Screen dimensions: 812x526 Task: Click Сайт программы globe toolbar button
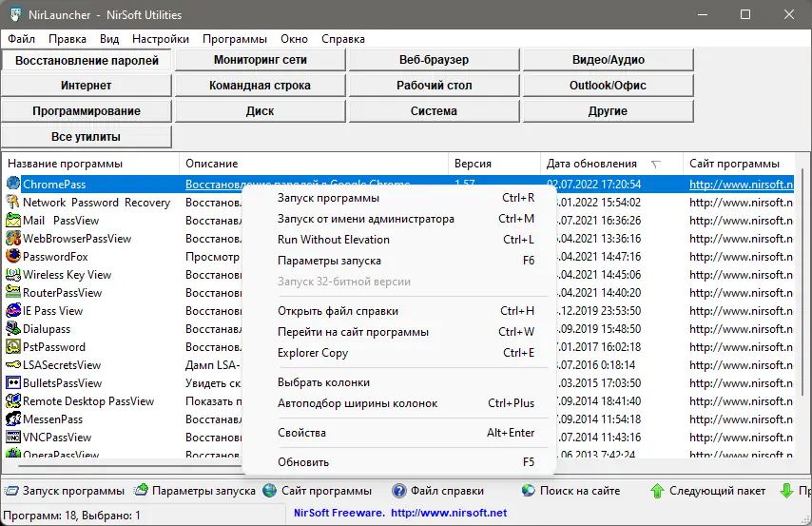[317, 491]
